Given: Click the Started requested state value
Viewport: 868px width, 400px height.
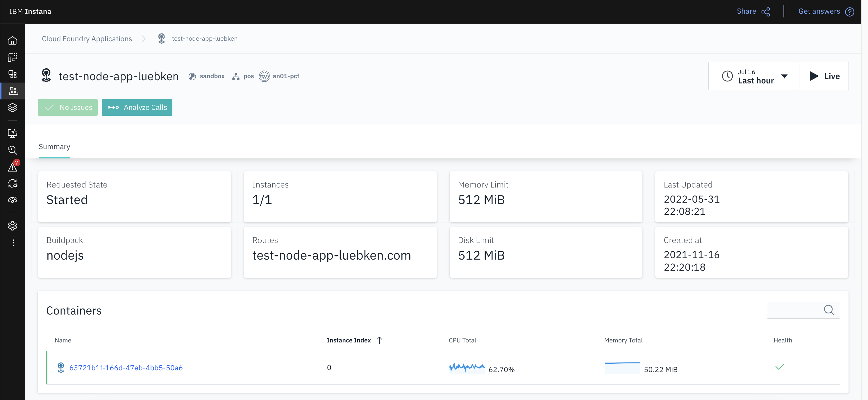Looking at the screenshot, I should click(67, 200).
